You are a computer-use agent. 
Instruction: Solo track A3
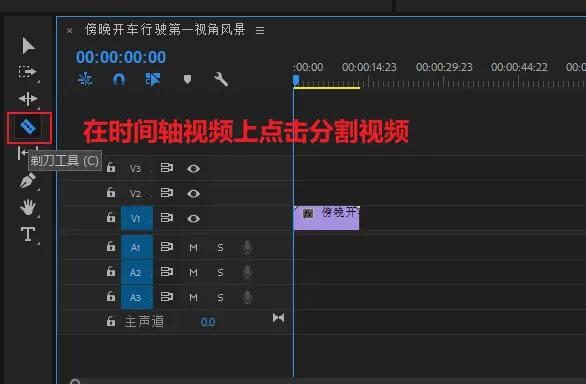click(220, 298)
